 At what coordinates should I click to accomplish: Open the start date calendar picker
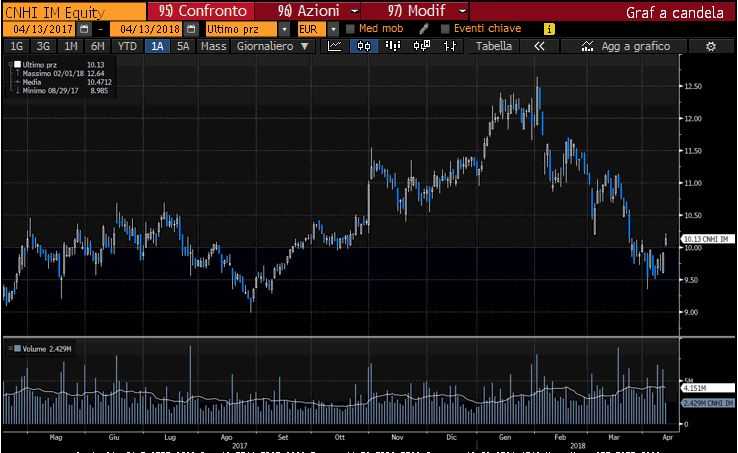84,29
